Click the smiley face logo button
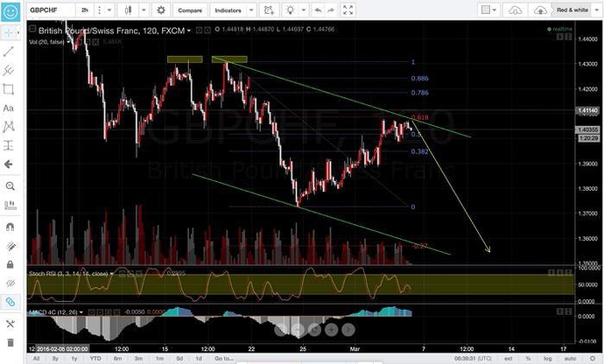Viewport: 604px width, 364px height. click(x=11, y=11)
